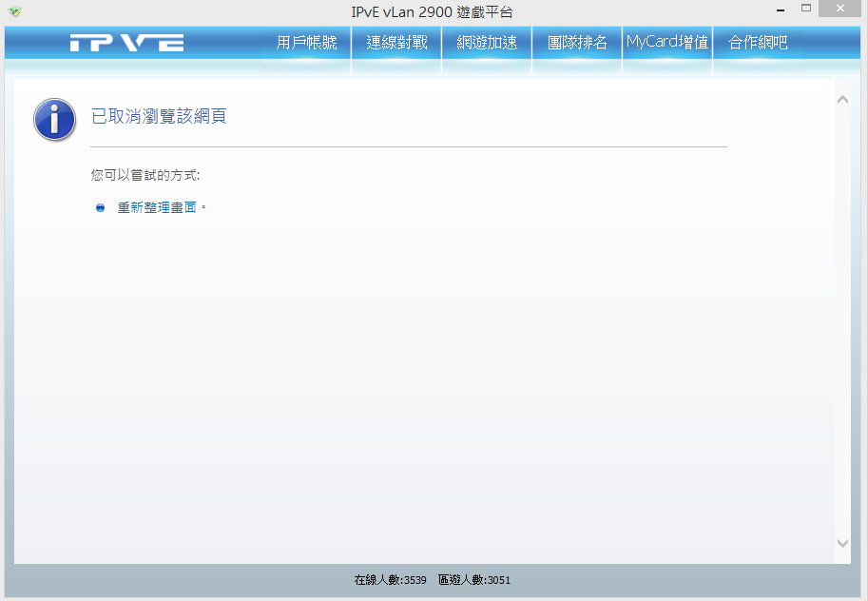Click the scrollbar down arrow

[x=842, y=543]
